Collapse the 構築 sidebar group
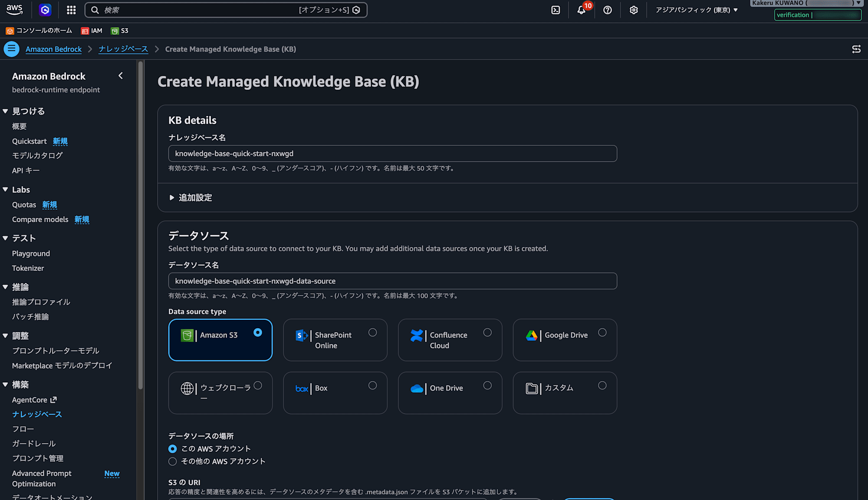868x500 pixels. coord(5,385)
